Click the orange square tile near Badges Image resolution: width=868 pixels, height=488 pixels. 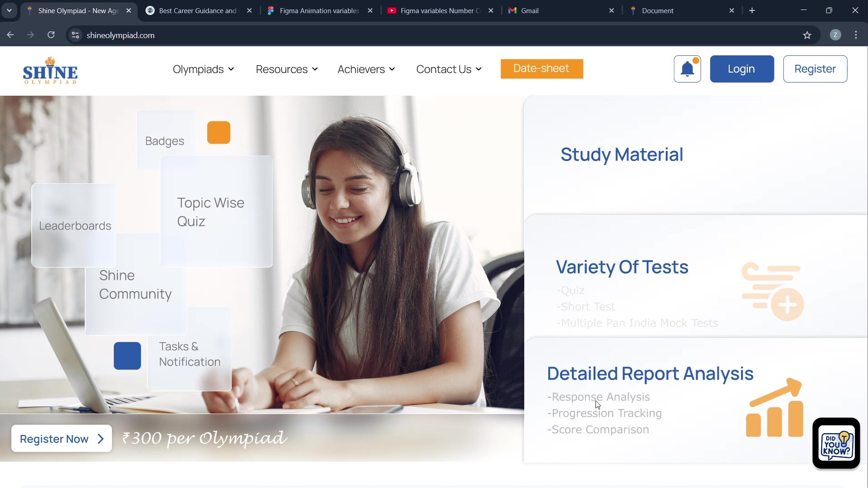click(x=219, y=132)
